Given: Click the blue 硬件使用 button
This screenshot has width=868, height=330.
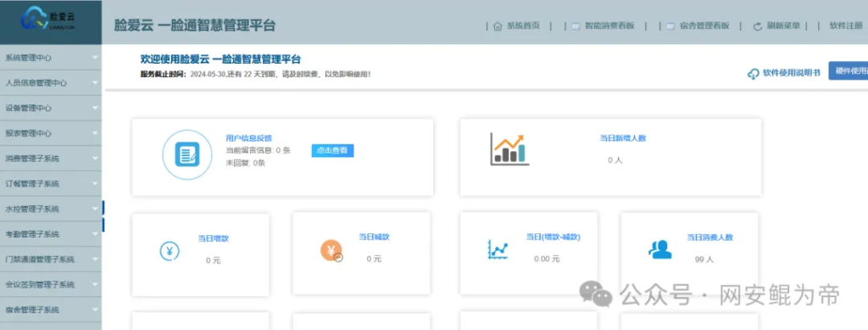Looking at the screenshot, I should [x=848, y=71].
